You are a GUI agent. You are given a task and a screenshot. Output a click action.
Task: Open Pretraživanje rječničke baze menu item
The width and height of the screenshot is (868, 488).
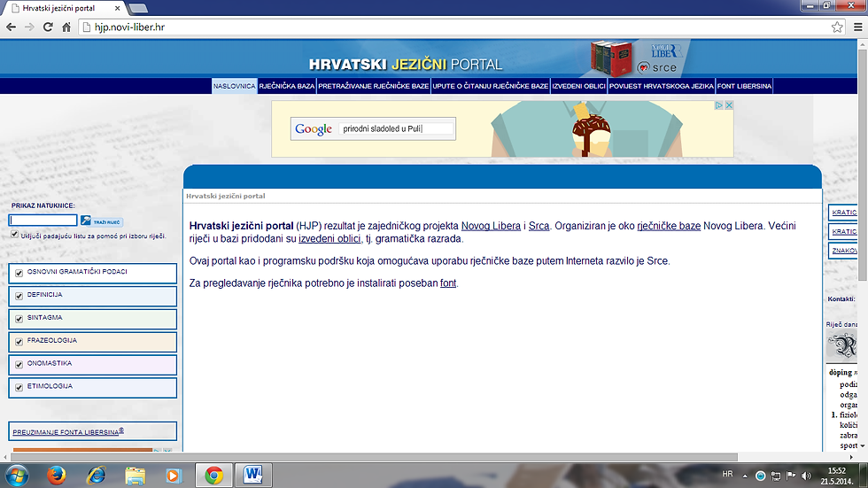click(374, 86)
